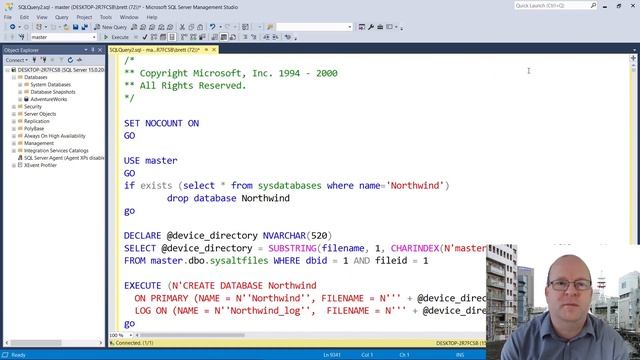This screenshot has height=360, width=640.
Task: Click the Cut scissors icon
Action: pyautogui.click(x=182, y=27)
